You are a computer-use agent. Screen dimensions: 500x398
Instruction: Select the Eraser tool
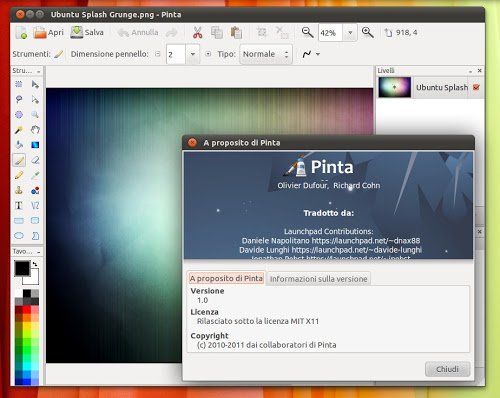(35, 160)
